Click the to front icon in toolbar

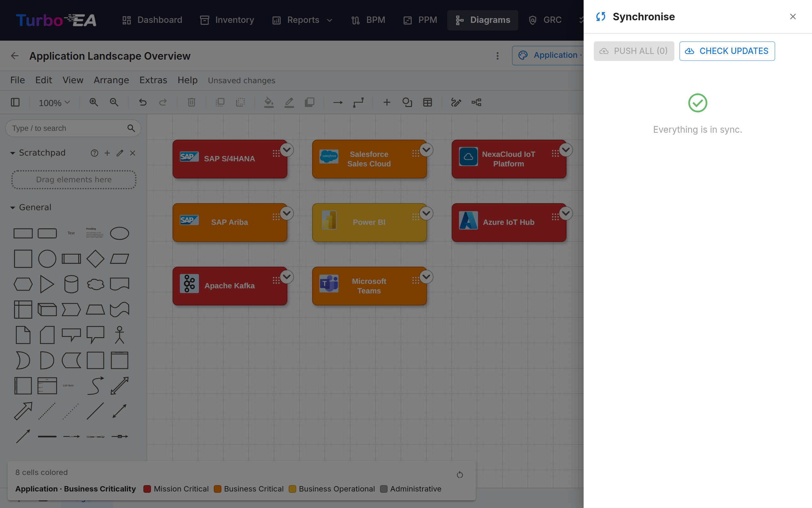(x=220, y=102)
